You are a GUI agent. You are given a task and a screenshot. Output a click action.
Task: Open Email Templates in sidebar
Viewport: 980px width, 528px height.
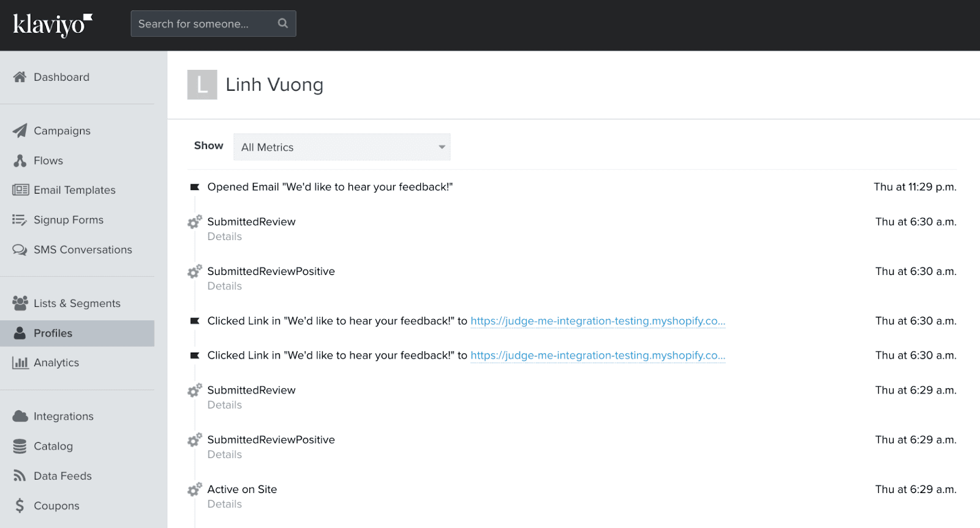74,190
